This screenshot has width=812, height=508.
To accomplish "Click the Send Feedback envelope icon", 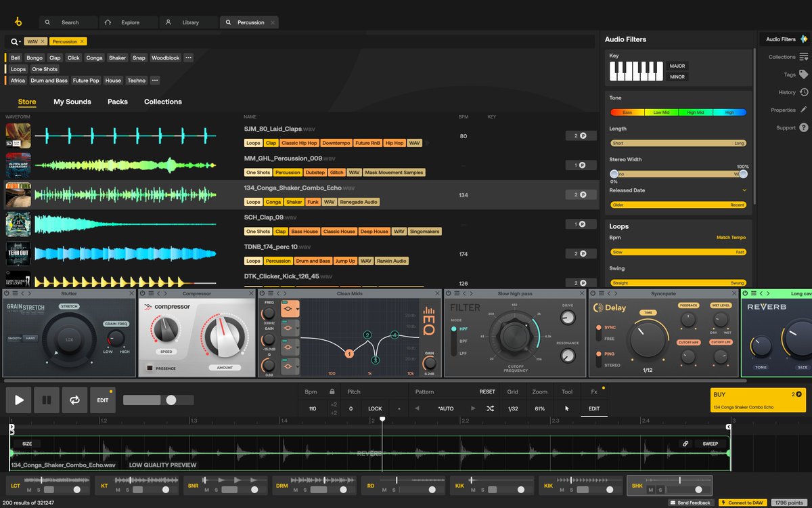I will (672, 503).
